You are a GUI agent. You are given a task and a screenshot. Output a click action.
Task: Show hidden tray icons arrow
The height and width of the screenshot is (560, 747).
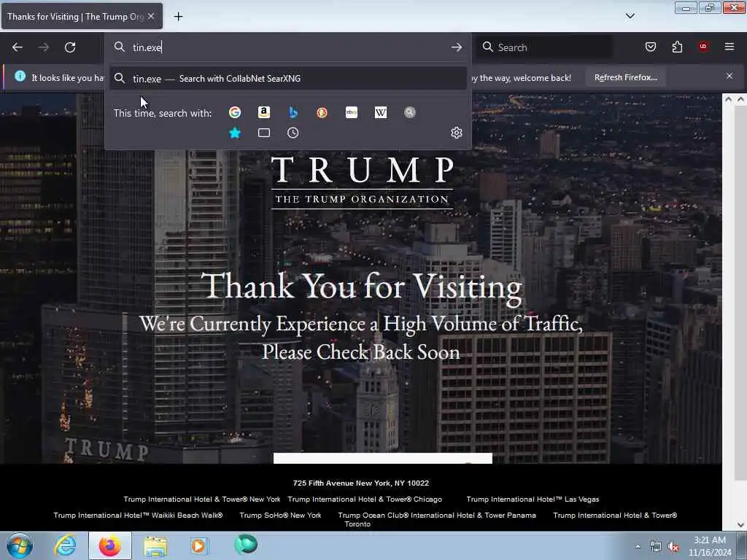point(638,547)
